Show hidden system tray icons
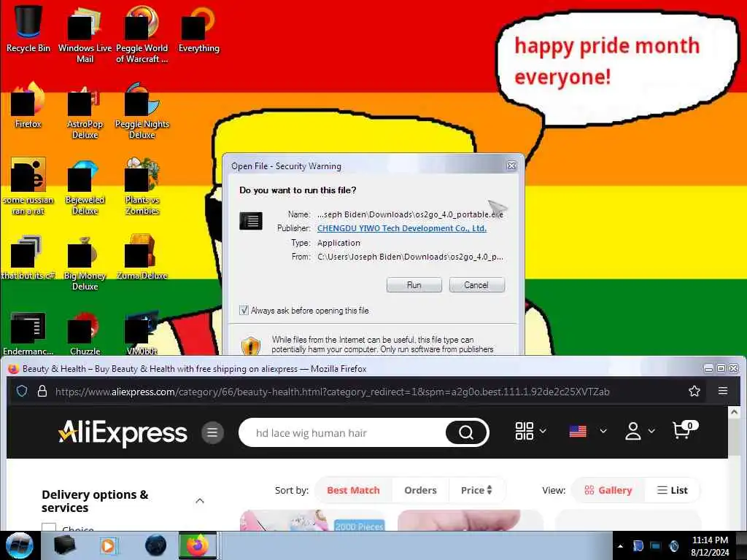Screen dimensions: 747x560 coord(620,546)
